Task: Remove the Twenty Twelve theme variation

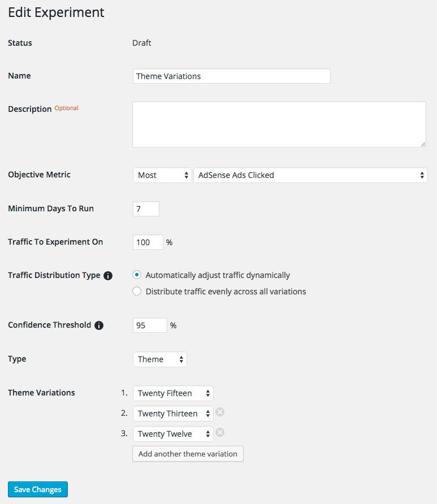Action: [220, 433]
